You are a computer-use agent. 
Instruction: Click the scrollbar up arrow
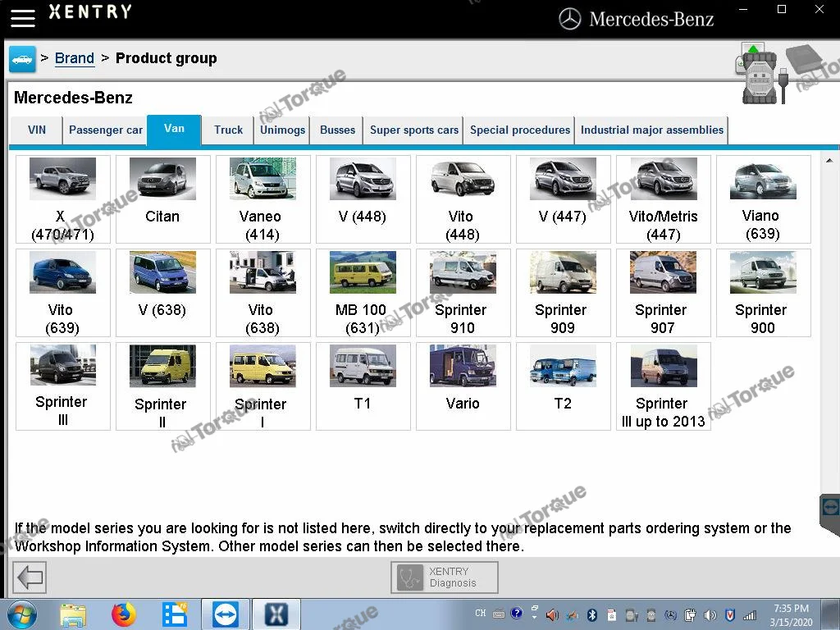tap(829, 160)
